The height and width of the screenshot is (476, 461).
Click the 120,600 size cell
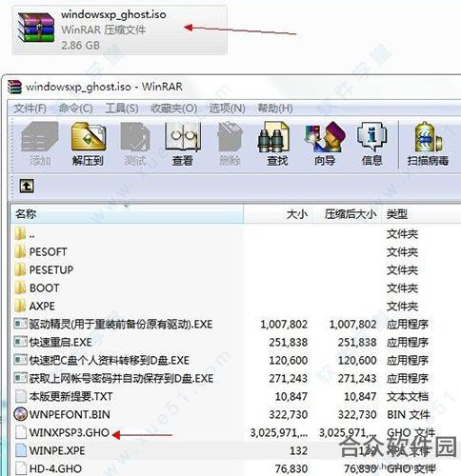(289, 361)
